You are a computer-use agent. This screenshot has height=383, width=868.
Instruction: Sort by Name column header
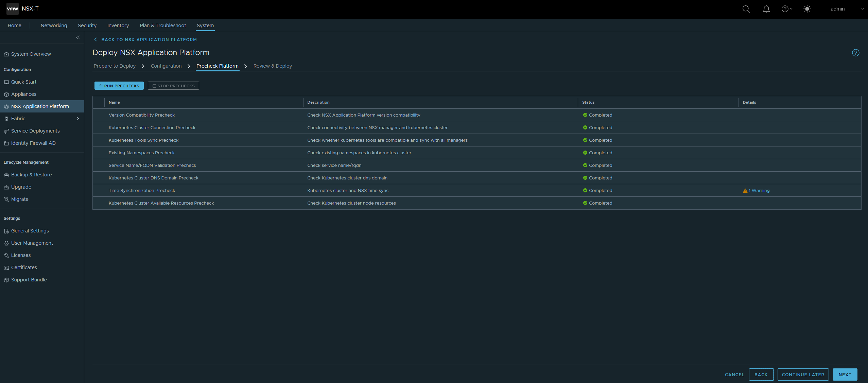114,102
